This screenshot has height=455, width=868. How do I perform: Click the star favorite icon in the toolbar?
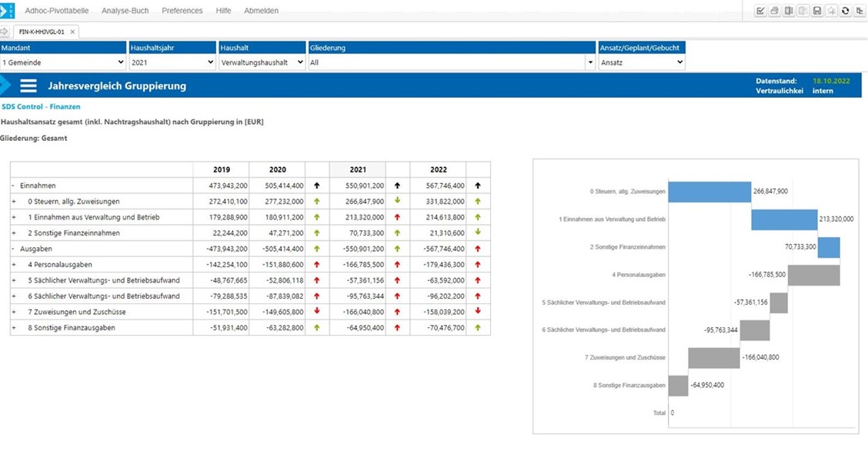tap(831, 11)
